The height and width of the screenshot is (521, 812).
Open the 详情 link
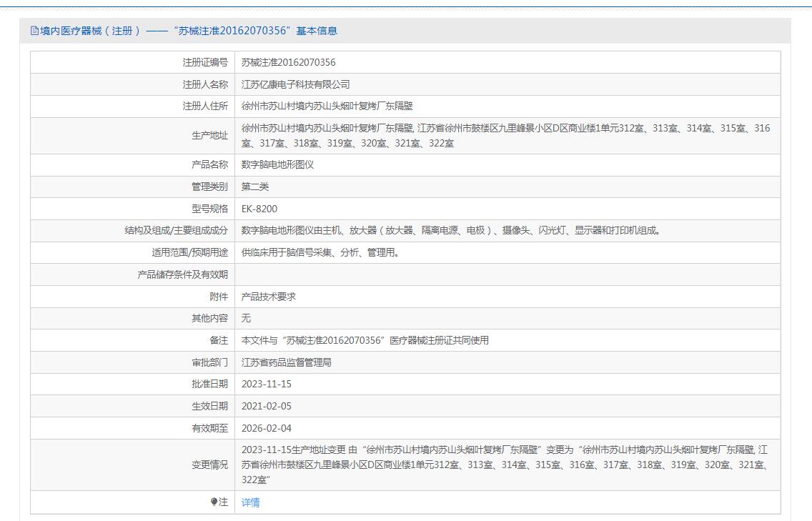pyautogui.click(x=250, y=502)
